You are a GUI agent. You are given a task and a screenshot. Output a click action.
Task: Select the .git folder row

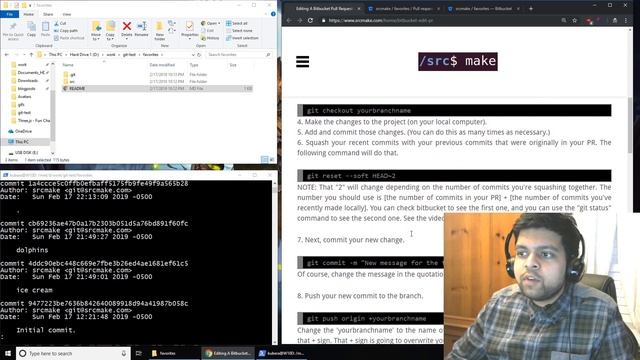click(x=157, y=74)
